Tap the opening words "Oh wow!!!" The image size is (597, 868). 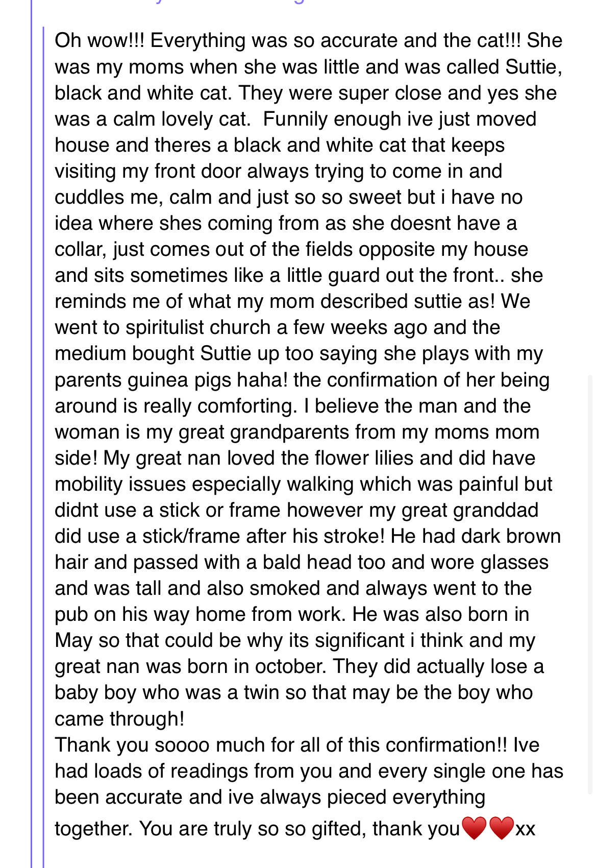point(99,40)
